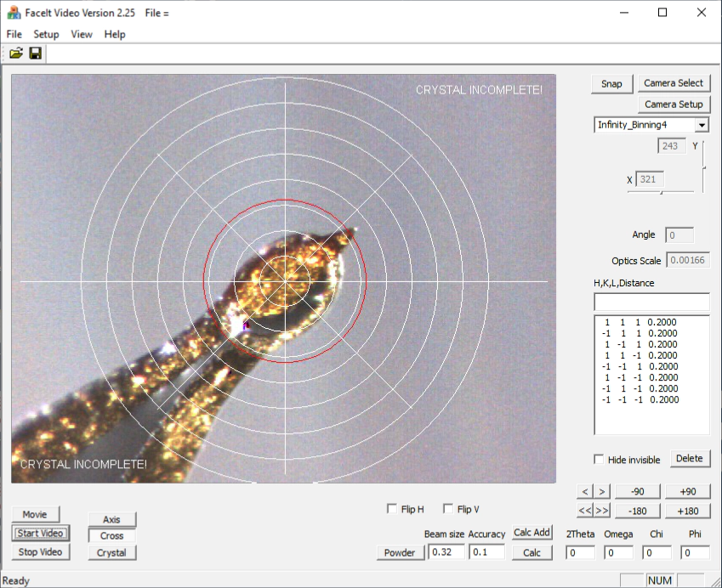Open the Setup menu
The width and height of the screenshot is (722, 588).
(46, 34)
